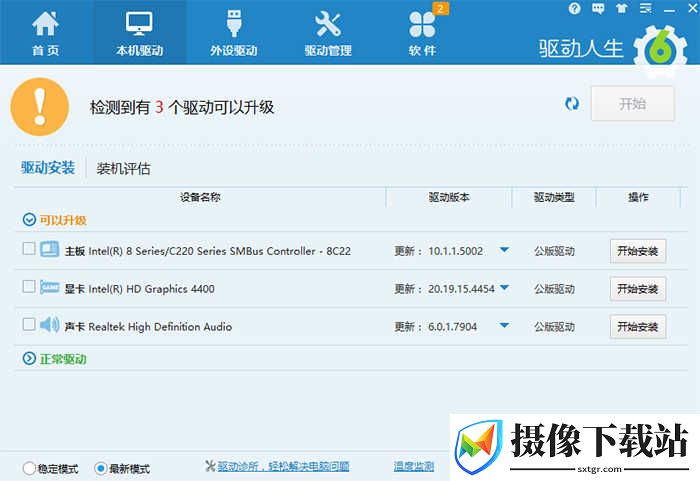Minimize the 驱动人生 window
Image resolution: width=700 pixels, height=481 pixels.
click(669, 9)
